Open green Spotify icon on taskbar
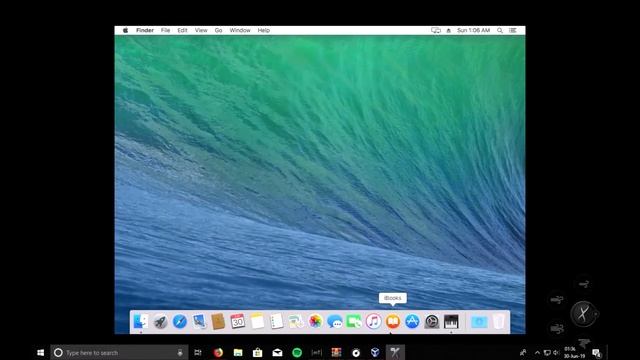Viewport: 640px width, 360px height. (297, 353)
